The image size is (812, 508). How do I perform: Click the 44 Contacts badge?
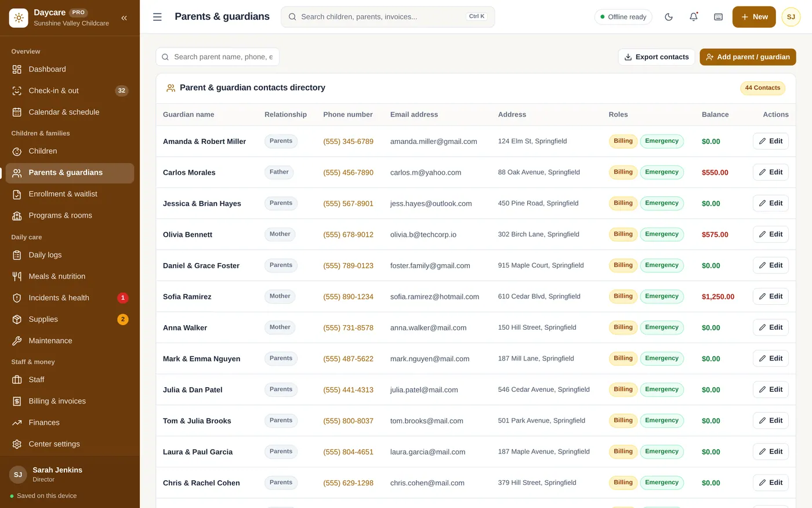pos(763,88)
